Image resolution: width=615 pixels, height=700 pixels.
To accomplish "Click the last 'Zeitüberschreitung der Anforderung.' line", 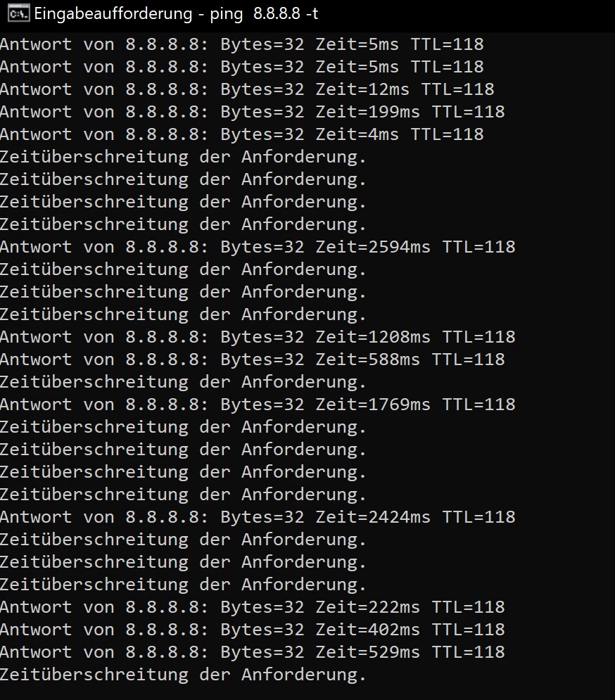I will [183, 675].
